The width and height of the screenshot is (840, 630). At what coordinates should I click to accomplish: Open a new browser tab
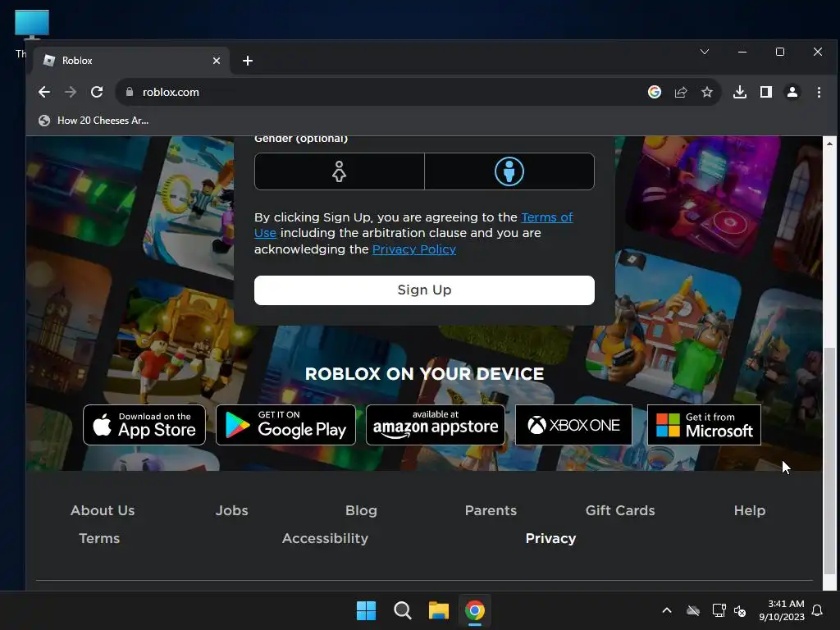point(248,61)
